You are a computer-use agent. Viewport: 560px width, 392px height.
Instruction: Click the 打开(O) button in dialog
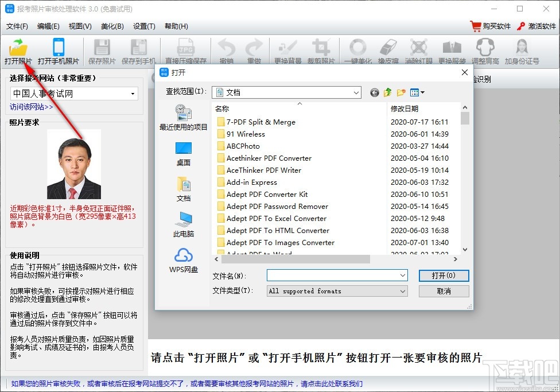(x=444, y=275)
